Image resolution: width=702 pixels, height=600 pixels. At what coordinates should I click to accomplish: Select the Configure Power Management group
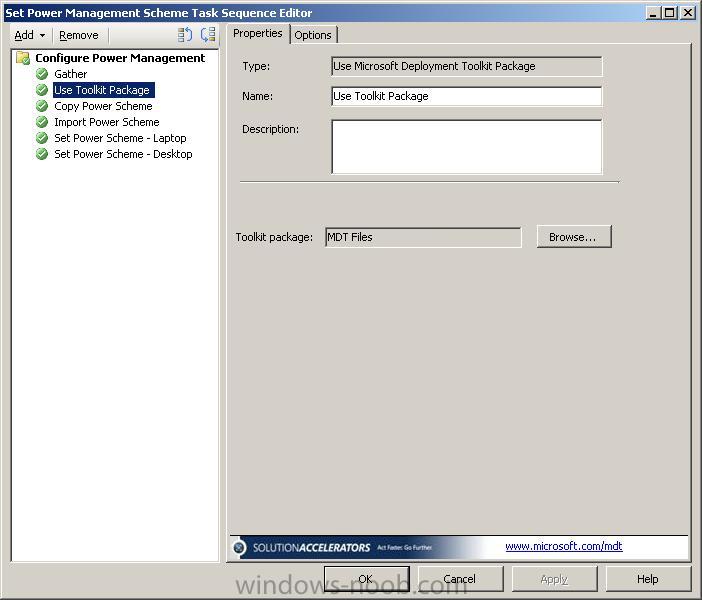coord(120,58)
